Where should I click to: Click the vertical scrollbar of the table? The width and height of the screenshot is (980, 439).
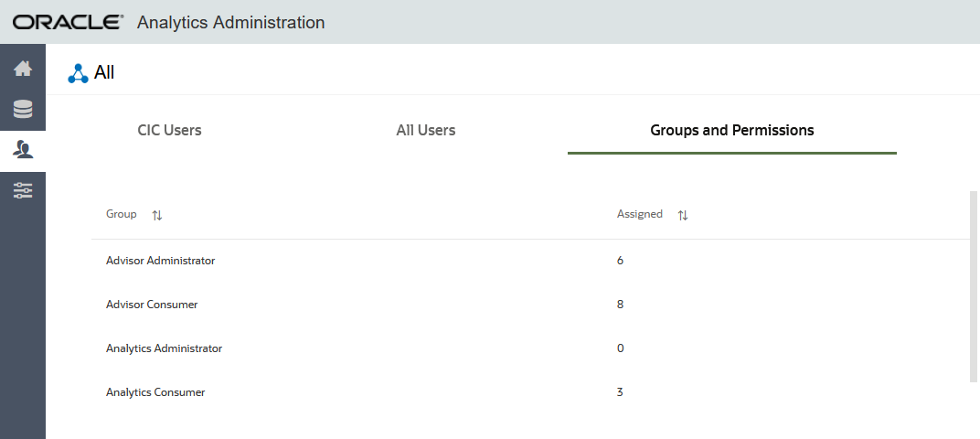973,286
